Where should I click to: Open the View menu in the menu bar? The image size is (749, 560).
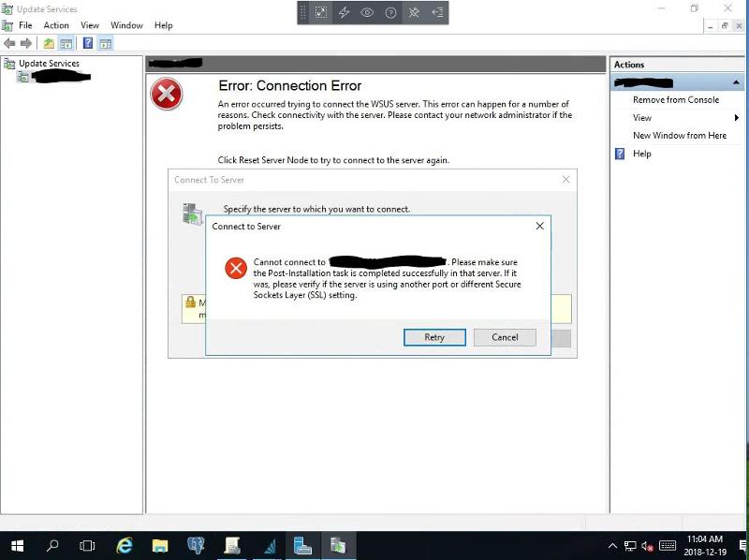coord(90,25)
